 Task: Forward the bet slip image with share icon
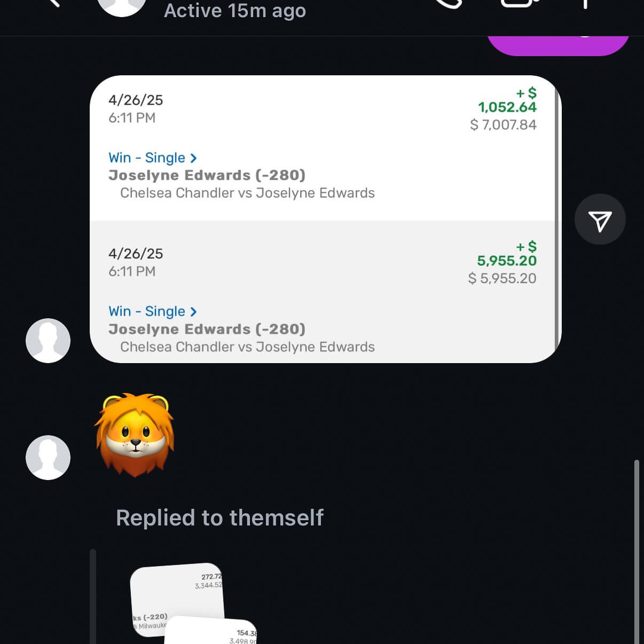pyautogui.click(x=600, y=219)
